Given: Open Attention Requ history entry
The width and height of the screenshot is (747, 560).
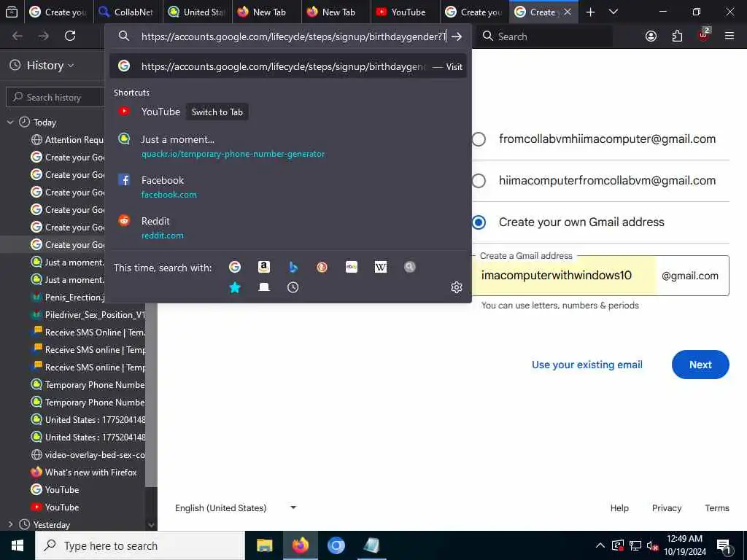Looking at the screenshot, I should (67, 140).
